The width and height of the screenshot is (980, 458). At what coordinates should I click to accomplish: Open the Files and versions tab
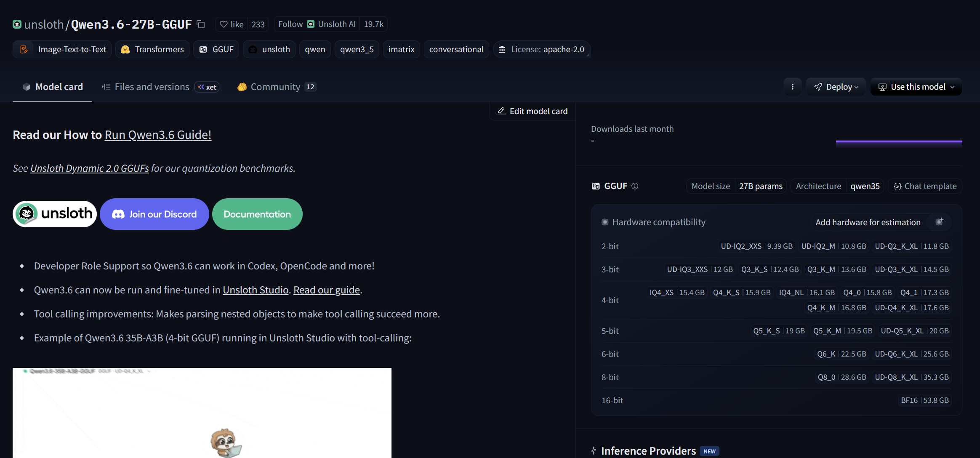(x=160, y=87)
